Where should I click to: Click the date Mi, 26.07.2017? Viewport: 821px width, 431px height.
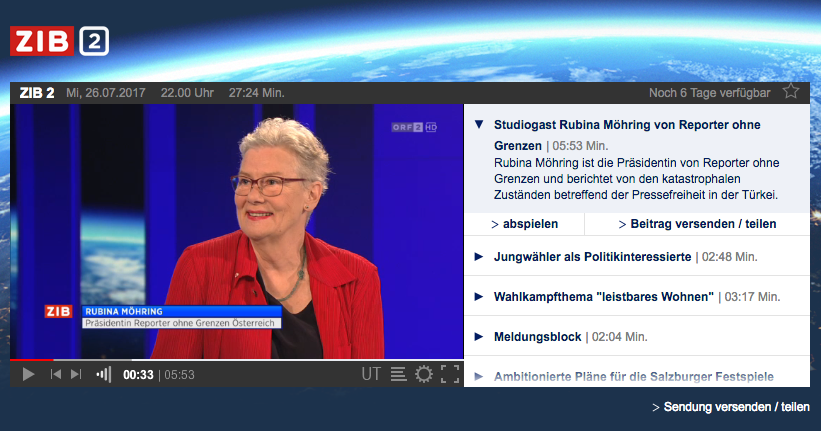point(106,93)
